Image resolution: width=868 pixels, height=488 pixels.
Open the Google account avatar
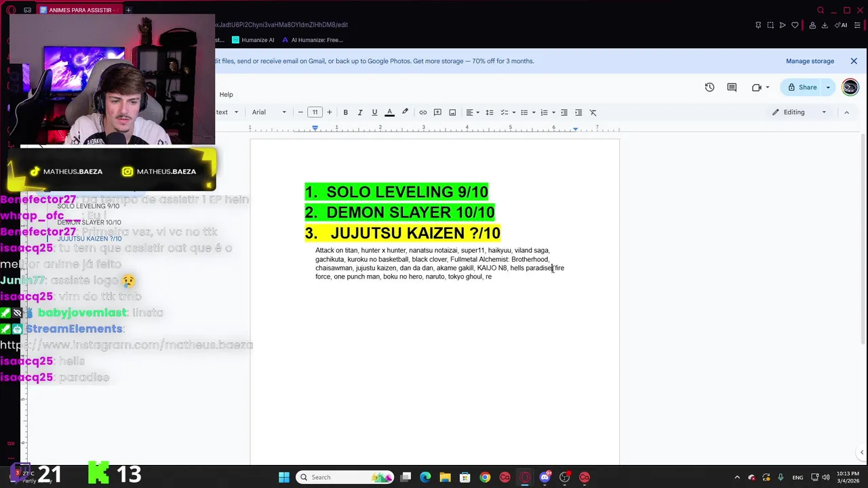[x=850, y=87]
